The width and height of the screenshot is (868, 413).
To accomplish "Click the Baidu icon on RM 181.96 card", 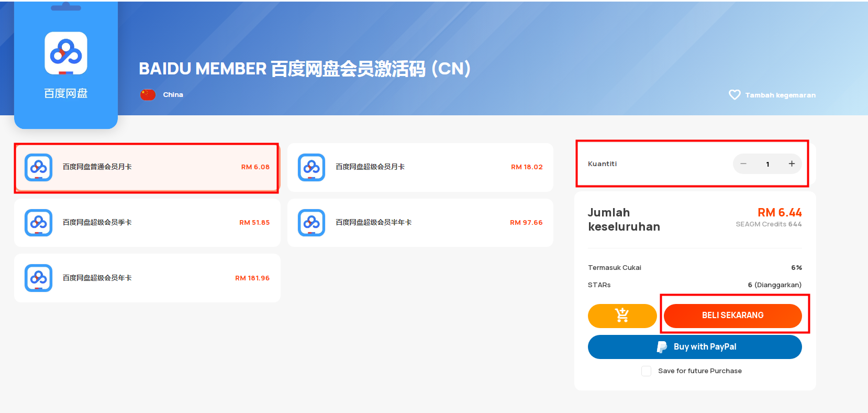I will (x=38, y=278).
